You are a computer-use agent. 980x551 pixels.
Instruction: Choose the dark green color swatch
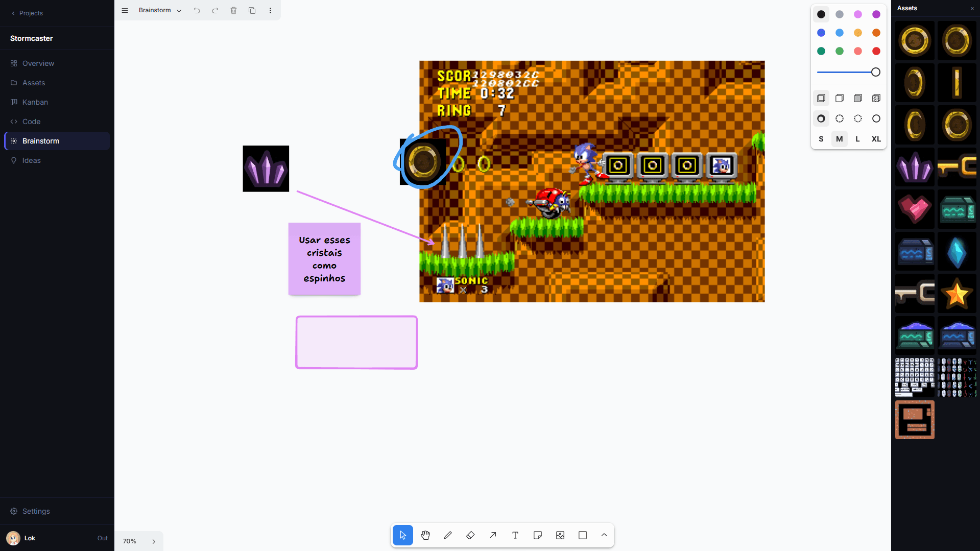pyautogui.click(x=821, y=51)
